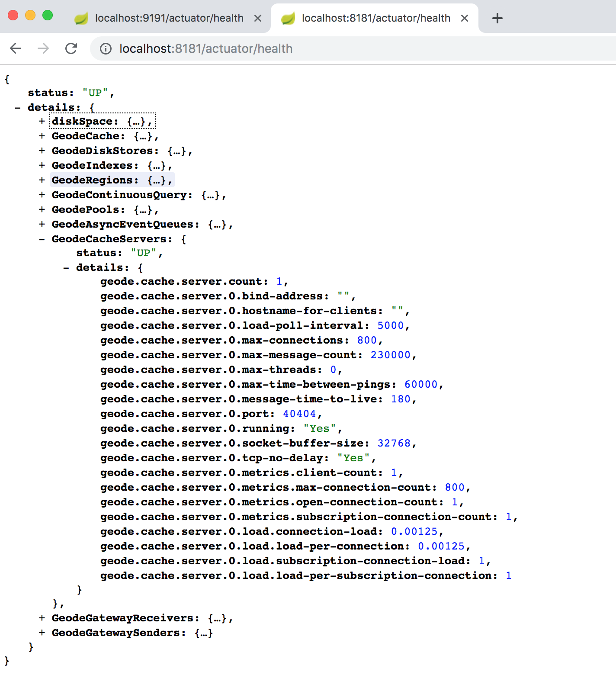Click the GeodeGatewaySenders key label
This screenshot has width=616, height=675.
point(119,633)
